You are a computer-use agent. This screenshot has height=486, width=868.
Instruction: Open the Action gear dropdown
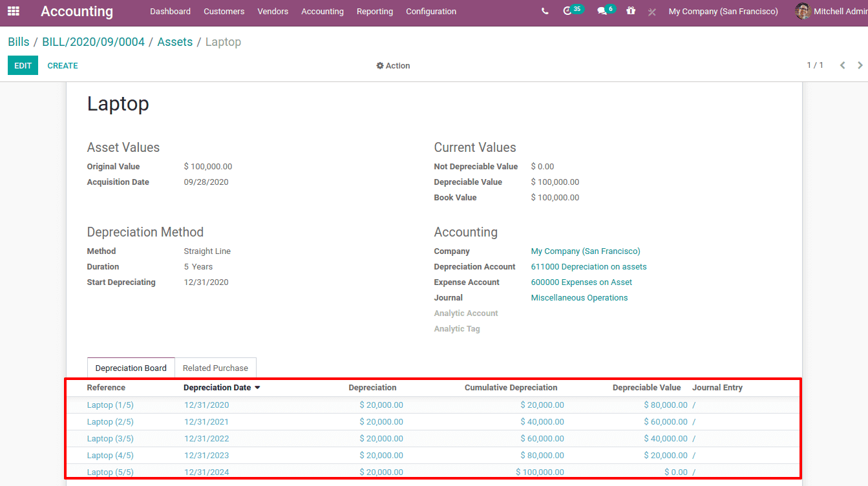(x=393, y=65)
